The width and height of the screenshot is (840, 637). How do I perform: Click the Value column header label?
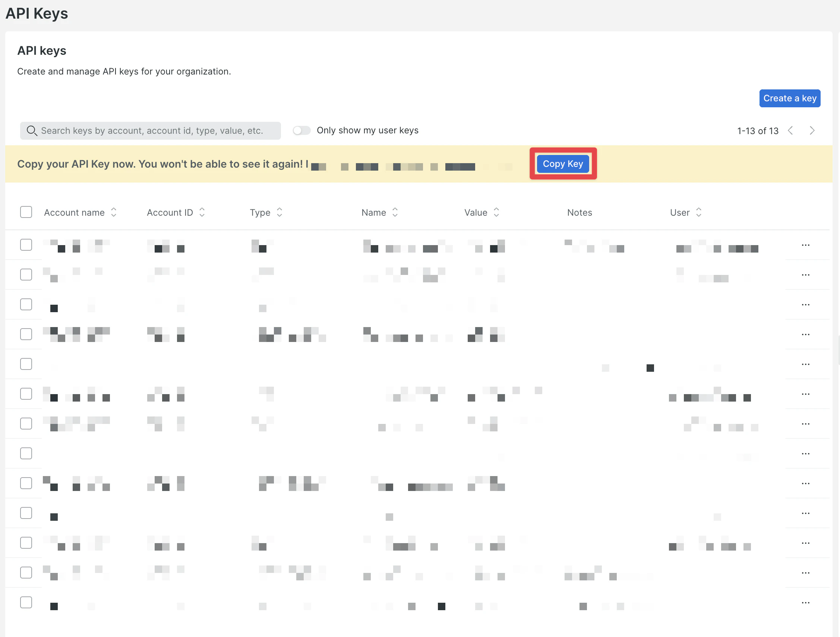click(x=476, y=213)
